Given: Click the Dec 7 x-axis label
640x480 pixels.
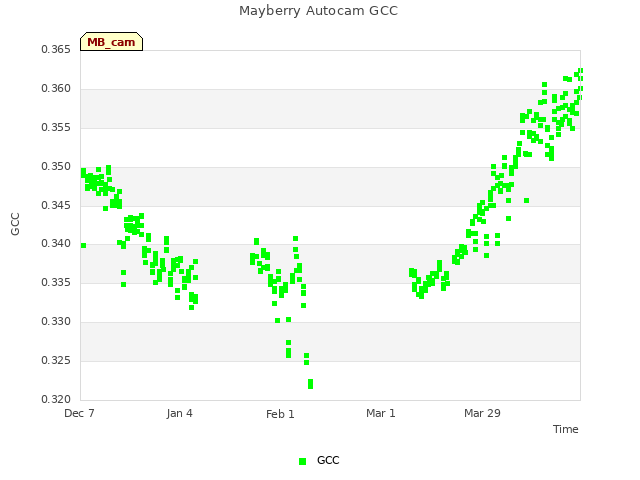Looking at the screenshot, I should 79,413.
